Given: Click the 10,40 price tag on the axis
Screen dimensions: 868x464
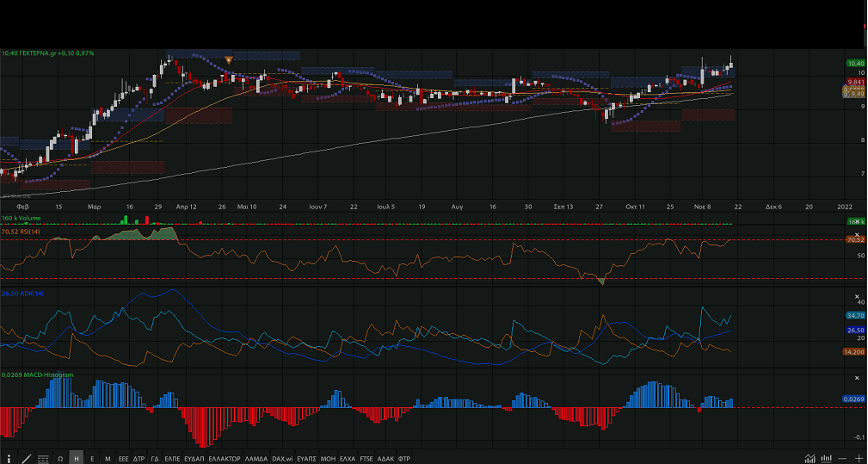Looking at the screenshot, I should click(856, 64).
